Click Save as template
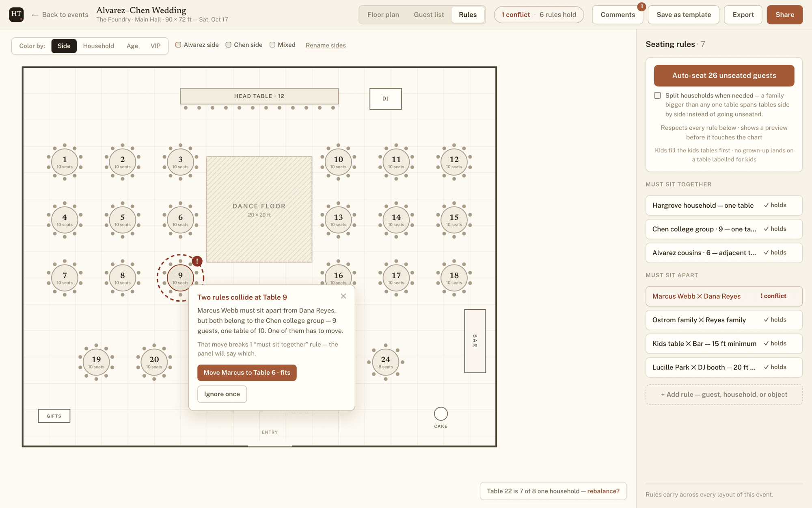Image resolution: width=812 pixels, height=508 pixels. (684, 15)
